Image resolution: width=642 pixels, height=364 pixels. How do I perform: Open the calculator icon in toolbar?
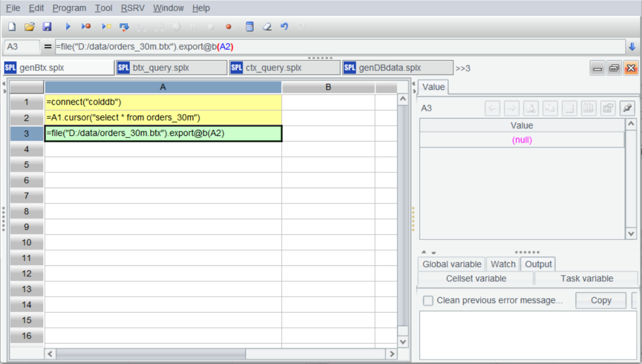click(x=250, y=27)
